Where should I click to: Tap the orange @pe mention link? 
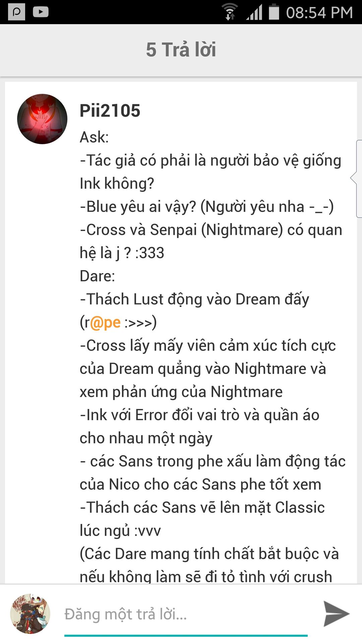click(x=105, y=323)
